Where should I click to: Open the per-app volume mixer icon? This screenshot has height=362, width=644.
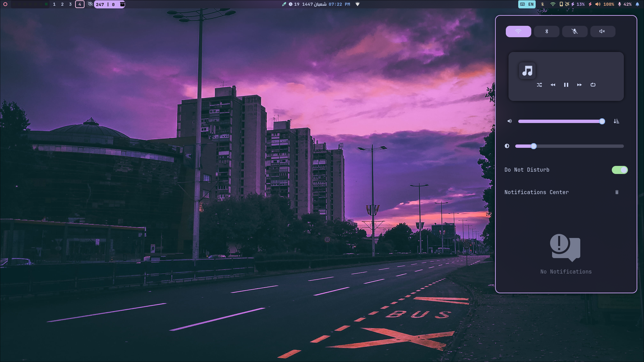point(616,121)
